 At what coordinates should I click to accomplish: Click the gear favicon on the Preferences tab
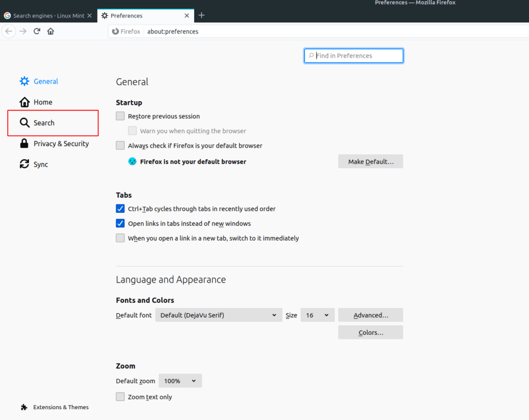pos(104,15)
